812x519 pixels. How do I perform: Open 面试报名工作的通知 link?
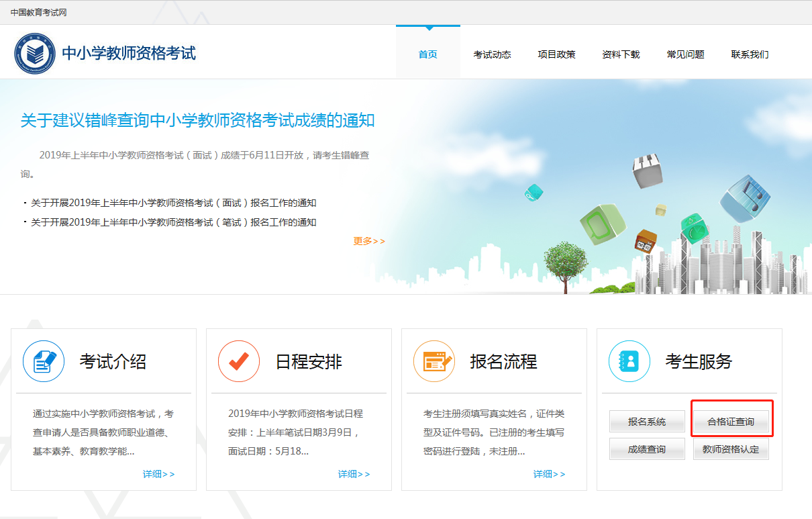pos(174,203)
